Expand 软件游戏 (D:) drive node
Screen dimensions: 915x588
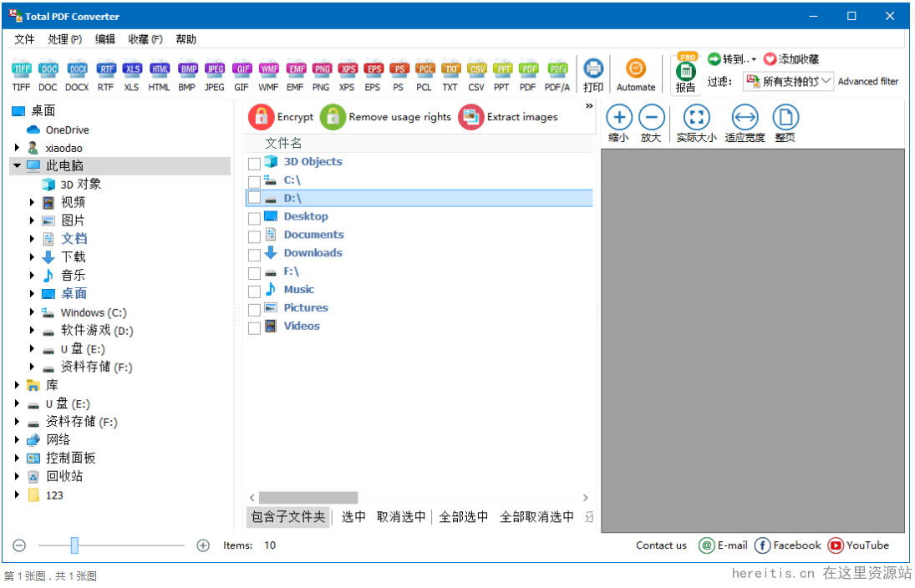(x=32, y=331)
